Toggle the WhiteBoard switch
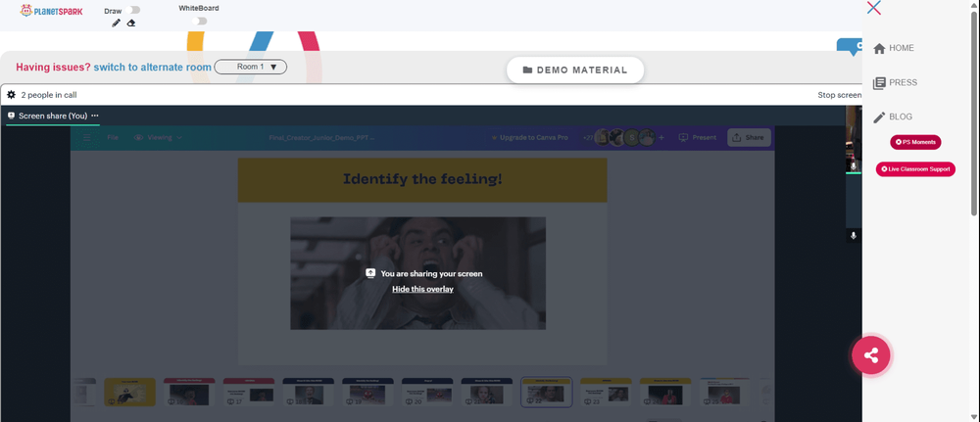The height and width of the screenshot is (422, 980). tap(199, 21)
